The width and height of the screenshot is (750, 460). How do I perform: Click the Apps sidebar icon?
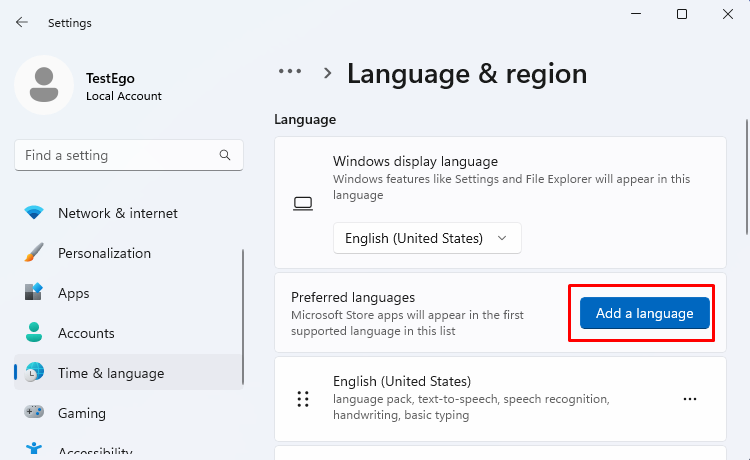pos(34,292)
